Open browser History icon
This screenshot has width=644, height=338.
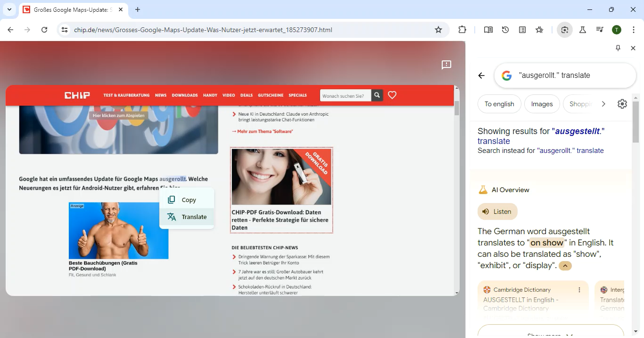505,30
